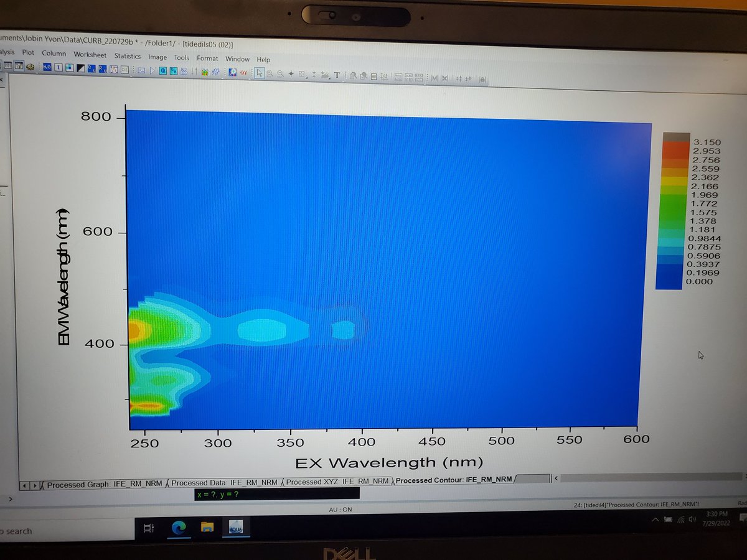Image resolution: width=747 pixels, height=560 pixels.
Task: Click the '800' y-axis tick label
Action: click(96, 116)
